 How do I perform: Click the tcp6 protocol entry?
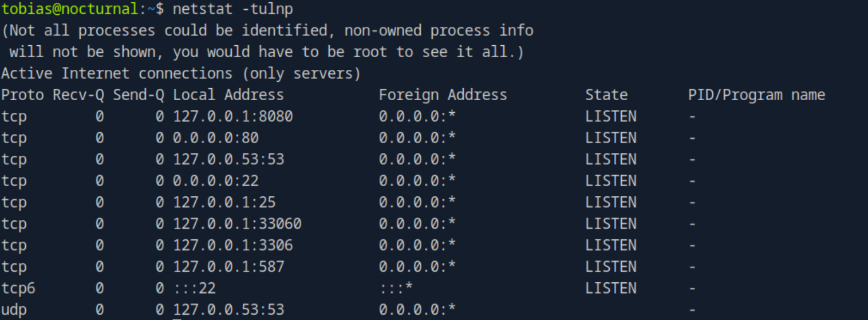point(18,289)
